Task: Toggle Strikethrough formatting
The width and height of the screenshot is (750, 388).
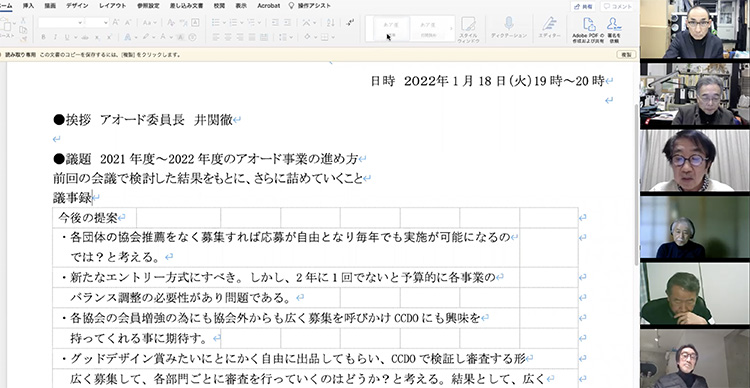Action: tap(85, 37)
